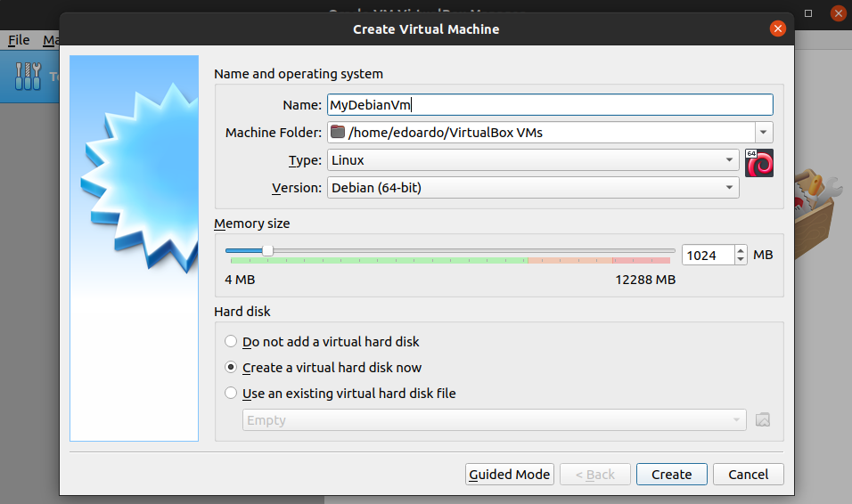Click the Guided Mode button

coord(510,474)
